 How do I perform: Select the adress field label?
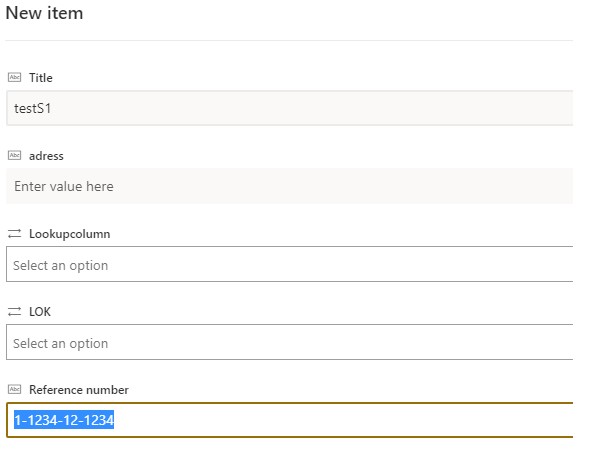[x=46, y=156]
